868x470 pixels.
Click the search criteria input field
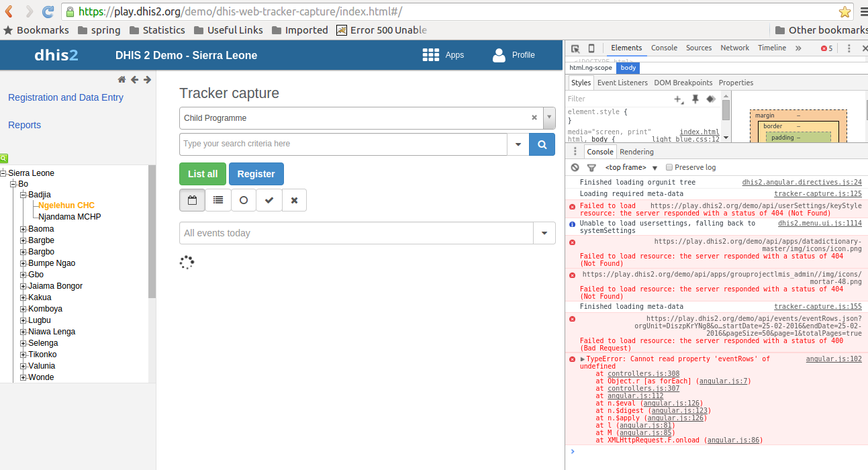coord(342,144)
